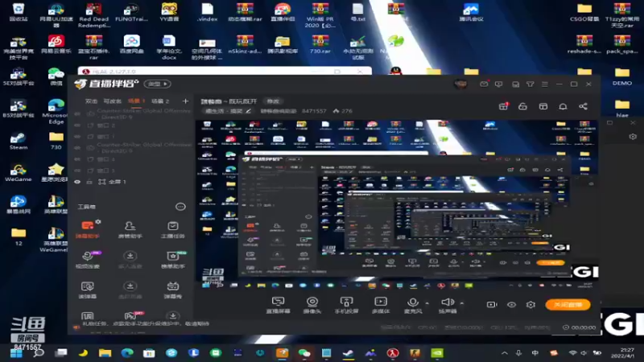Open the Windows Start menu
The width and height of the screenshot is (644, 362).
click(x=16, y=353)
